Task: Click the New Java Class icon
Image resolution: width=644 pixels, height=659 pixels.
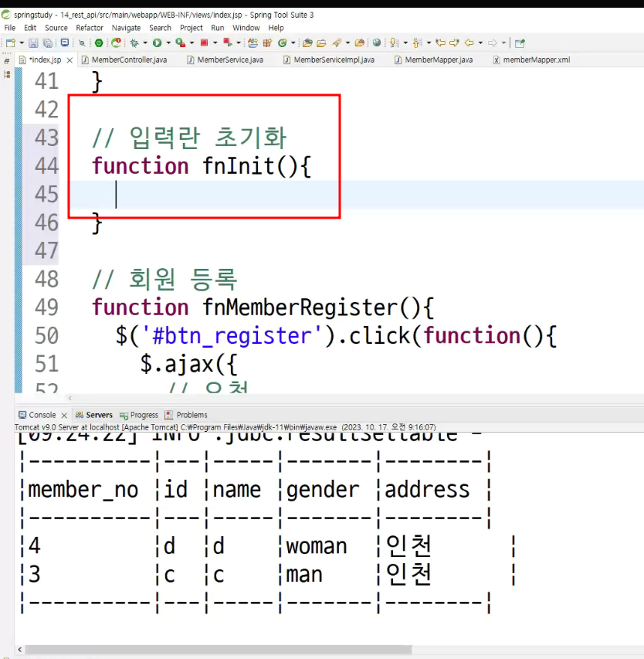Action: (x=283, y=42)
